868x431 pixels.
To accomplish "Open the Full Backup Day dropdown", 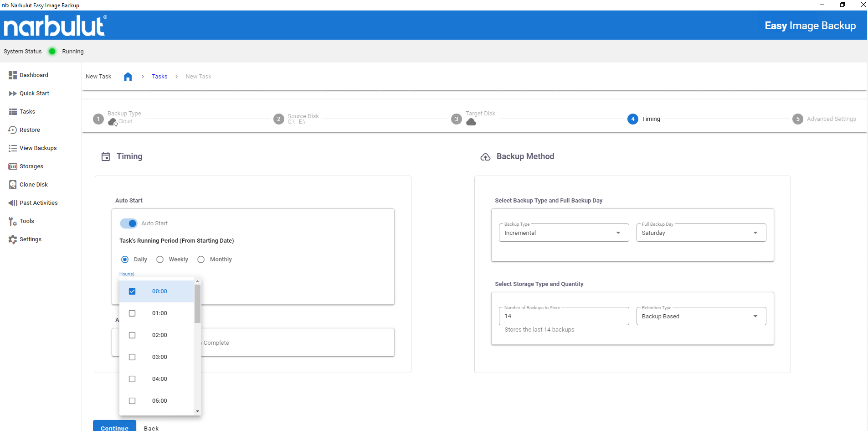I will 701,233.
